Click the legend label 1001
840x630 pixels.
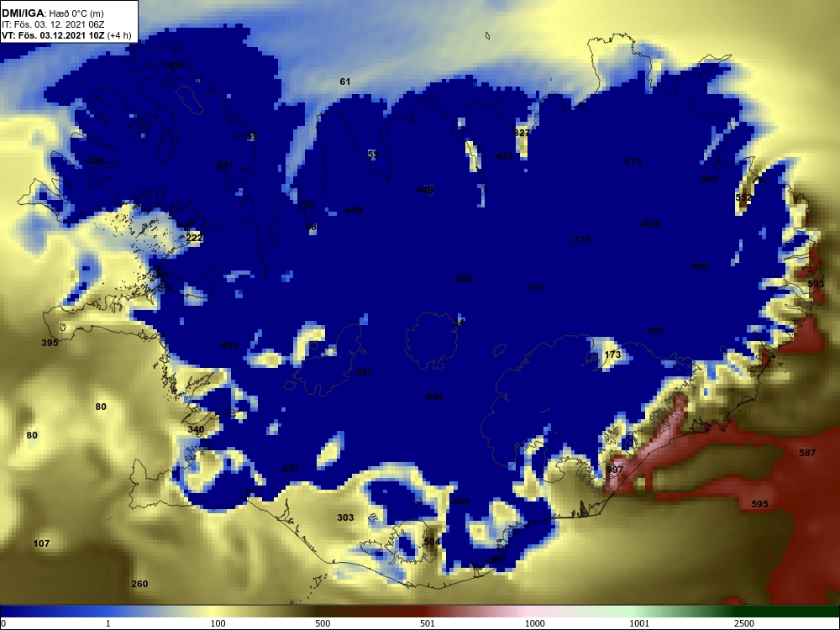639,623
